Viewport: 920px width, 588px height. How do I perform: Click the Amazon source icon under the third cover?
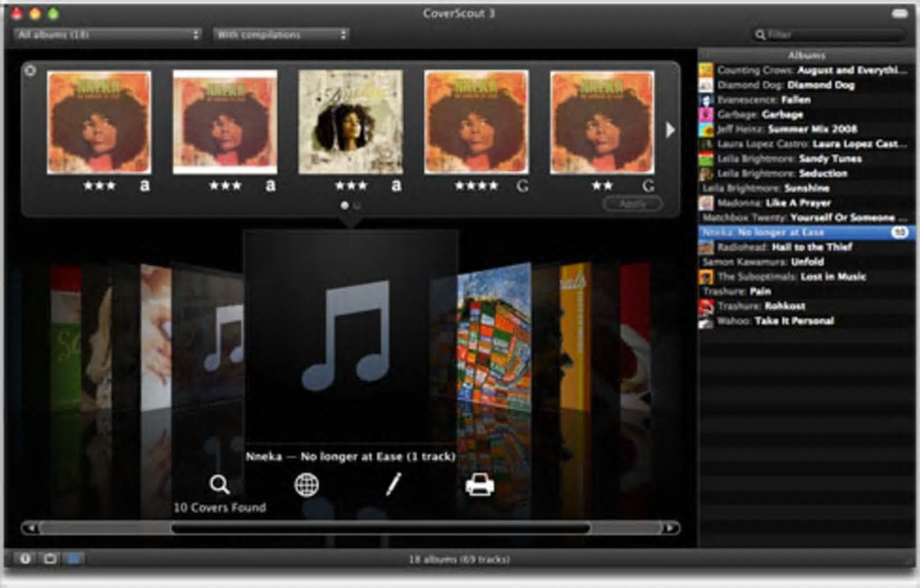(396, 186)
